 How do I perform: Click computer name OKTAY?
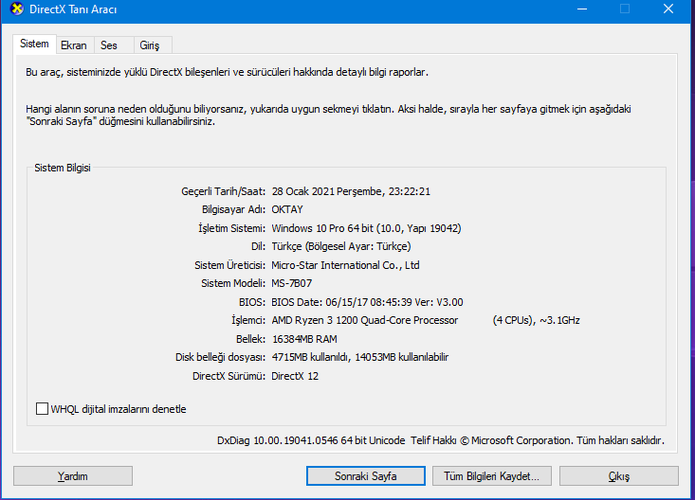pos(287,210)
